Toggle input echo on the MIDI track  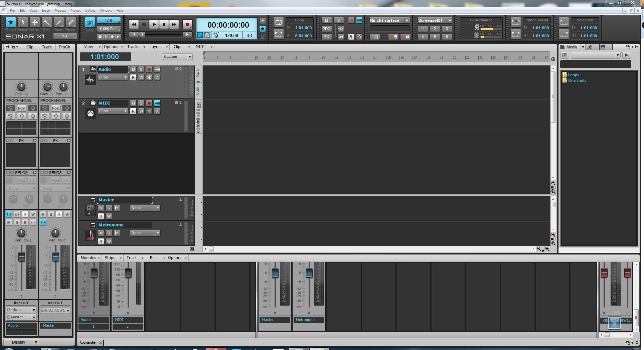tap(157, 103)
